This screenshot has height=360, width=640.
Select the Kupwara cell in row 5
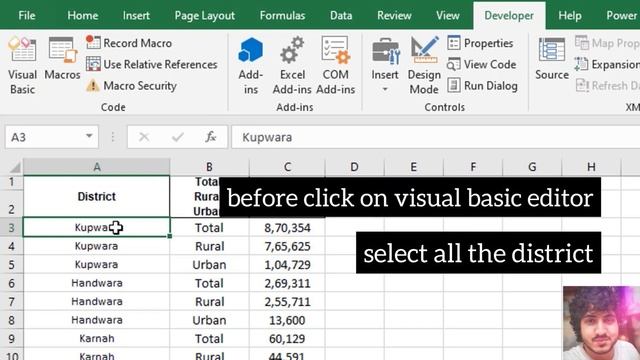coord(96,264)
